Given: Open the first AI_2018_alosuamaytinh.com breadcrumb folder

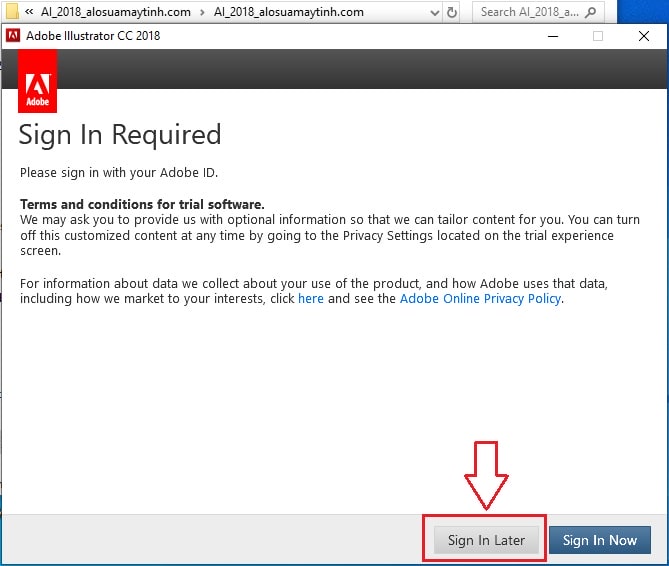Looking at the screenshot, I should pyautogui.click(x=116, y=12).
